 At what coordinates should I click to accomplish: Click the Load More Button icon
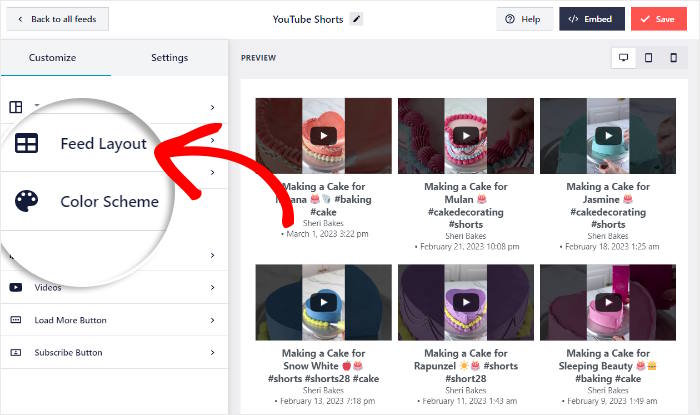pos(16,320)
